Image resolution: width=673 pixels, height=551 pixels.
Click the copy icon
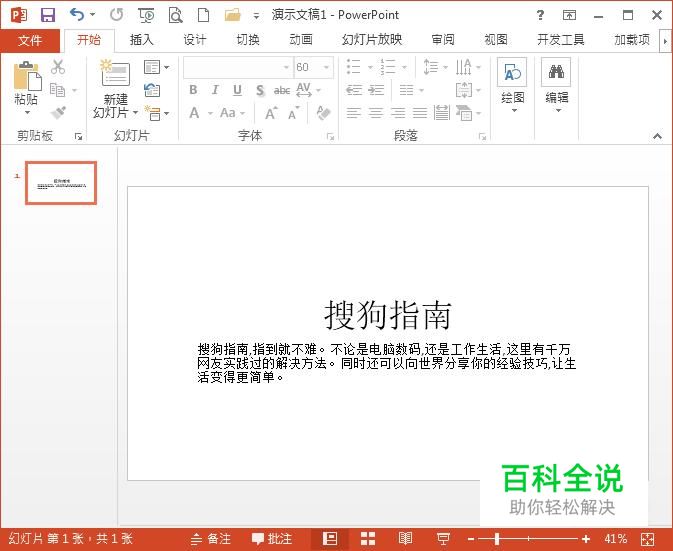pyautogui.click(x=58, y=90)
